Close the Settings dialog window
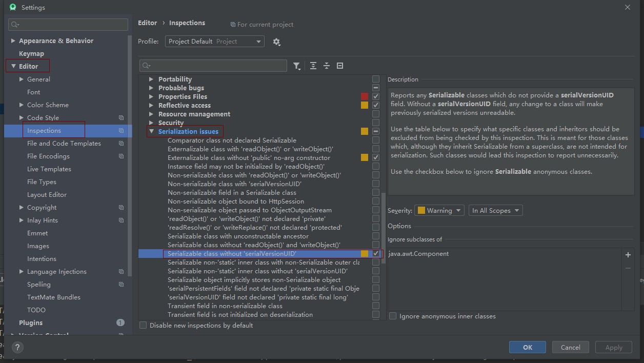Viewport: 644px width, 363px height. (x=628, y=7)
